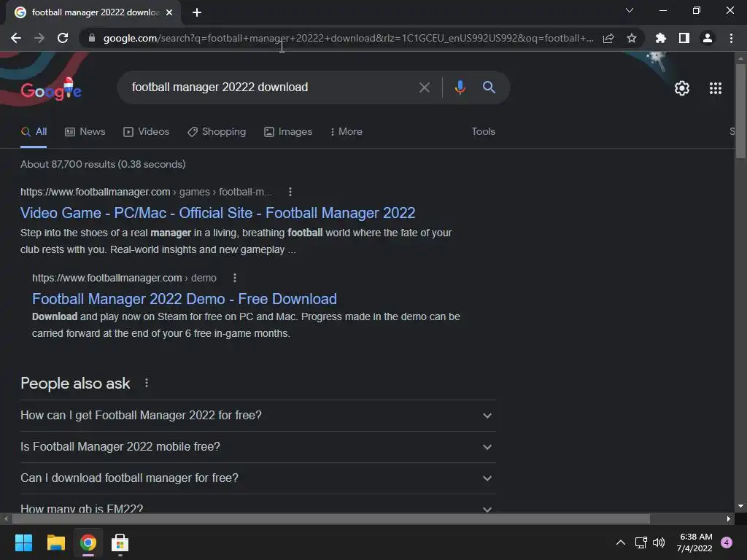This screenshot has height=560, width=747.
Task: Open Google quick settings gear
Action: point(682,88)
